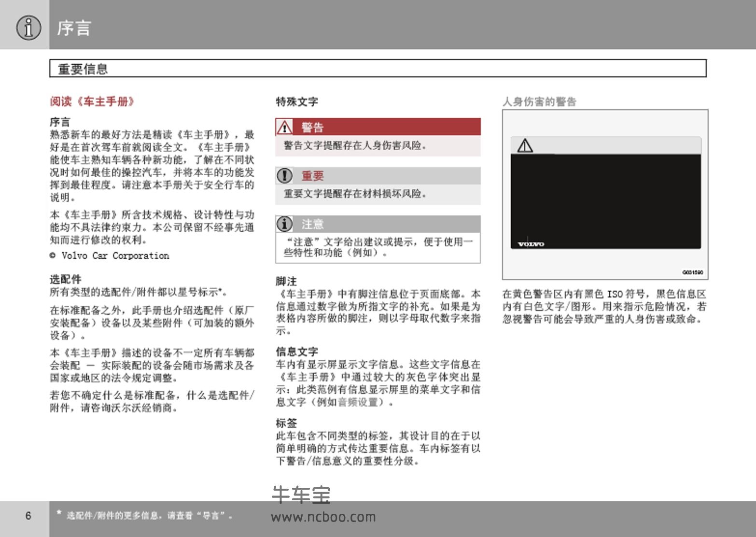This screenshot has width=756, height=537.
Task: Click the text 重要文字提醒存在材料损坏风险
Action: [355, 194]
